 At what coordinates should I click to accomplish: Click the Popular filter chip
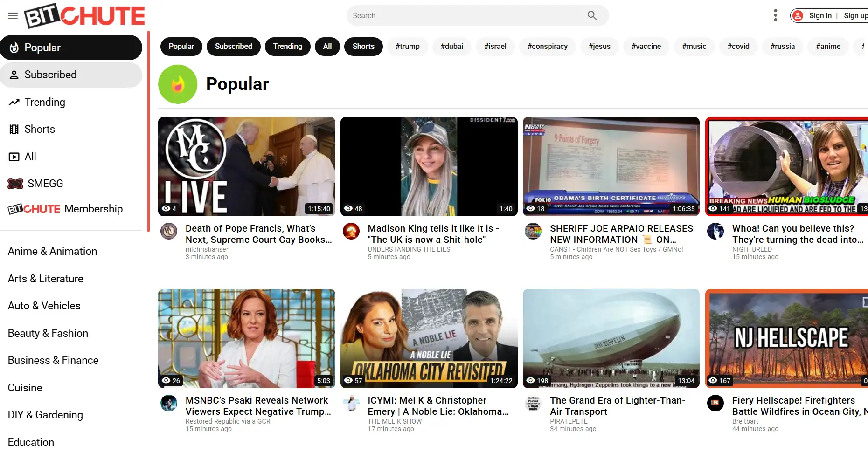click(181, 47)
